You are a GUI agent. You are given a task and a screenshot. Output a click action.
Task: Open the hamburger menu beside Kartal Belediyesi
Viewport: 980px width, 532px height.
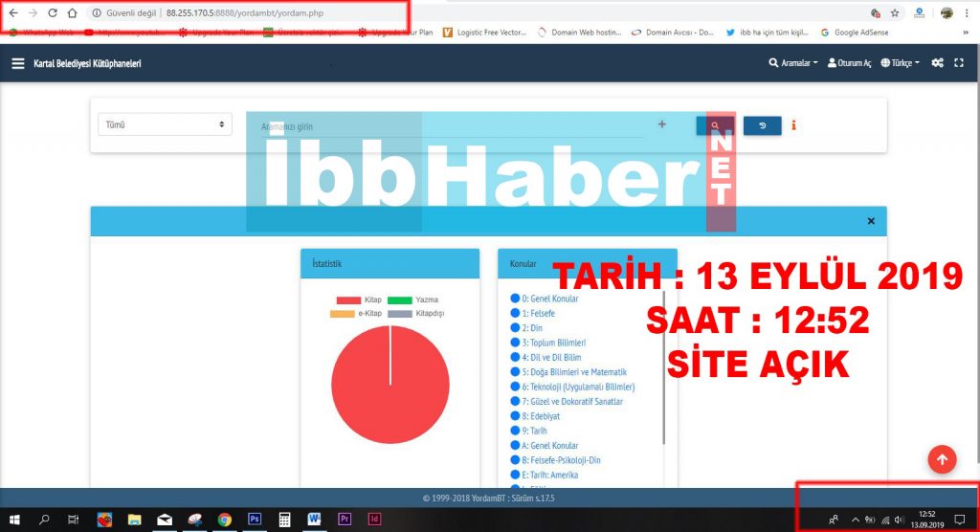pyautogui.click(x=18, y=63)
